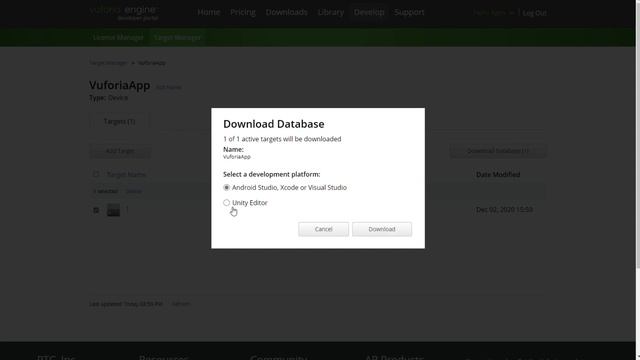Select the Targets (1) tab
The width and height of the screenshot is (640, 360).
[119, 122]
